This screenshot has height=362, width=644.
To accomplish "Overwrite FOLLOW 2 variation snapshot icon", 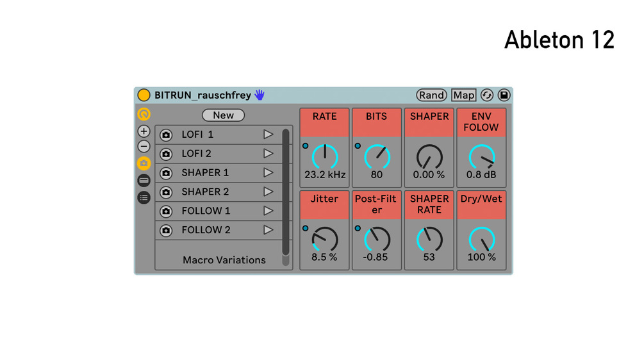I will point(166,230).
